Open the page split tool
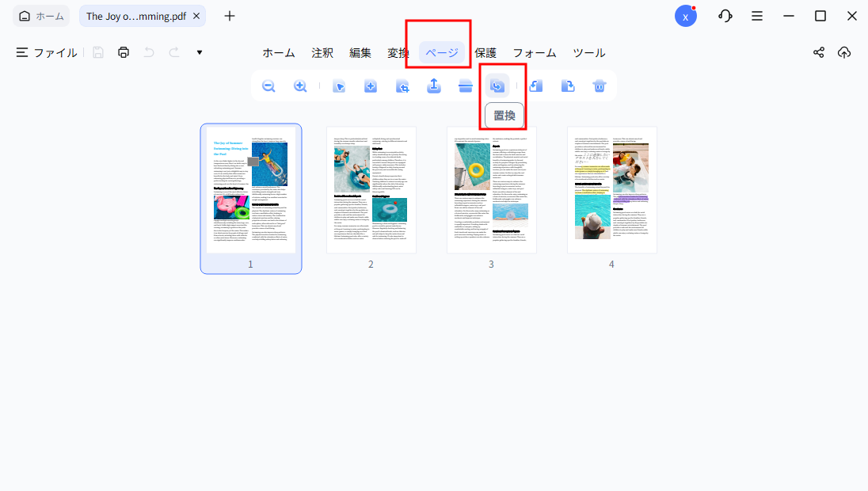868x491 pixels. click(x=465, y=86)
